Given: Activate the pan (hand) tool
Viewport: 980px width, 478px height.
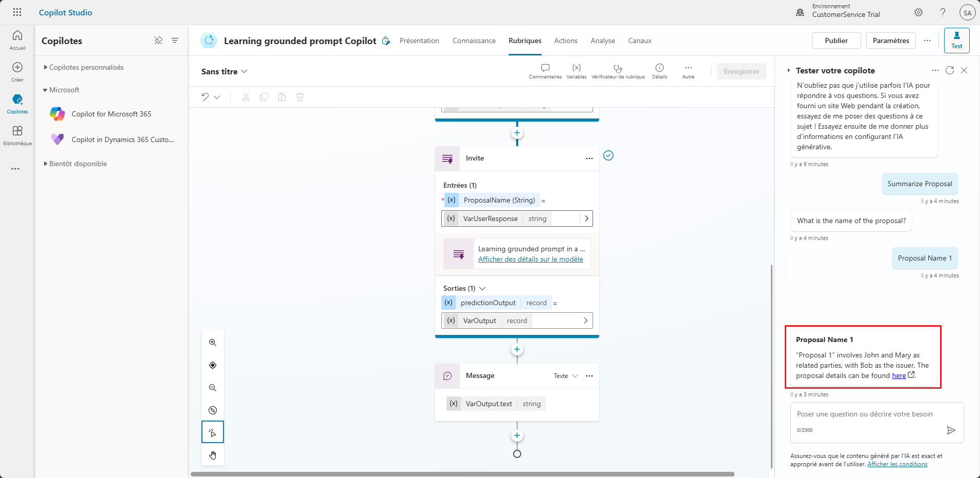Looking at the screenshot, I should pyautogui.click(x=213, y=455).
